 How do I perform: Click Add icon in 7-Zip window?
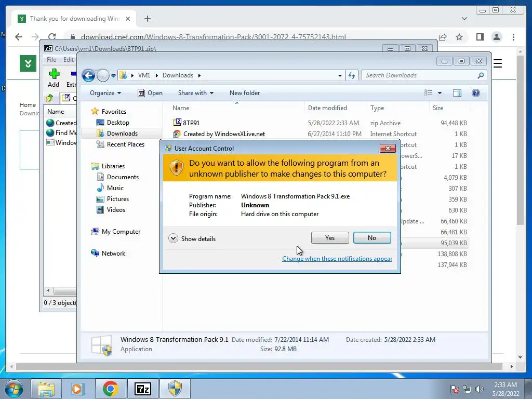[54, 78]
